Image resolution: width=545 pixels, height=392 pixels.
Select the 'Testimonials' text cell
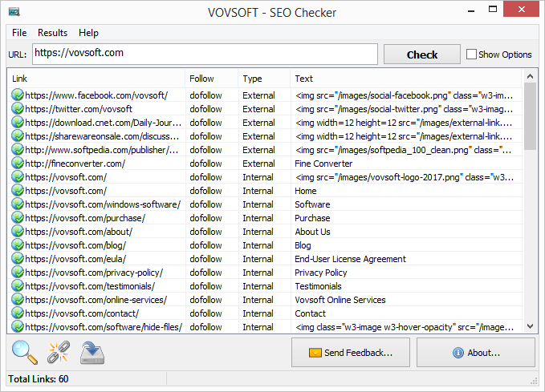click(318, 286)
